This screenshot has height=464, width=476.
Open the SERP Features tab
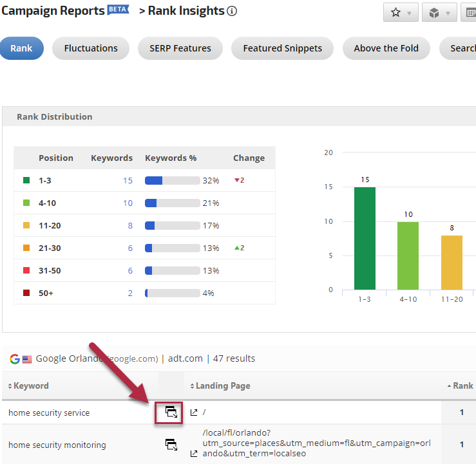pos(180,48)
